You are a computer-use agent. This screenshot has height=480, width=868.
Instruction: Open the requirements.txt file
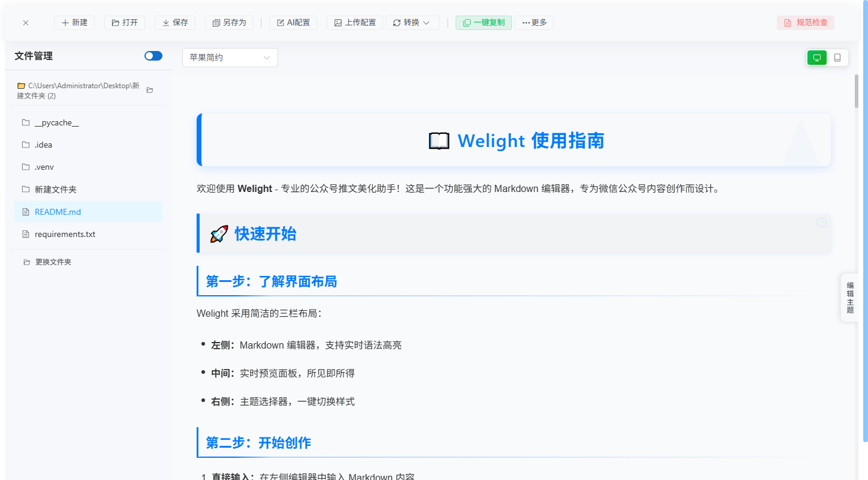(x=65, y=234)
